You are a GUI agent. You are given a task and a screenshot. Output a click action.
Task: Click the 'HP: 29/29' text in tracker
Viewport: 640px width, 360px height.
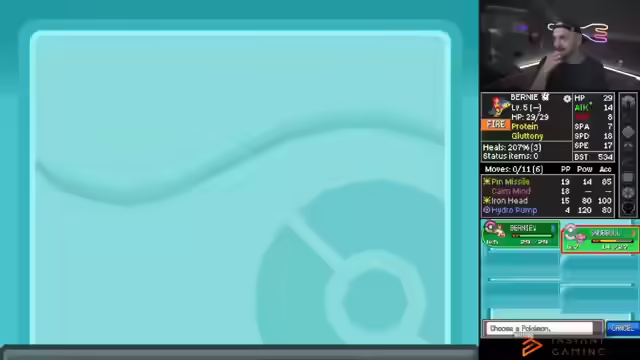(x=530, y=117)
